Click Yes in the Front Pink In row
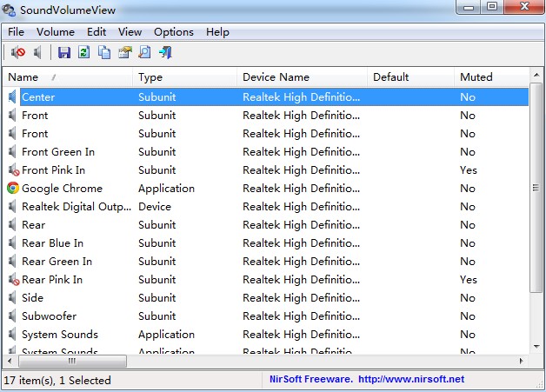546x392 pixels. [469, 169]
